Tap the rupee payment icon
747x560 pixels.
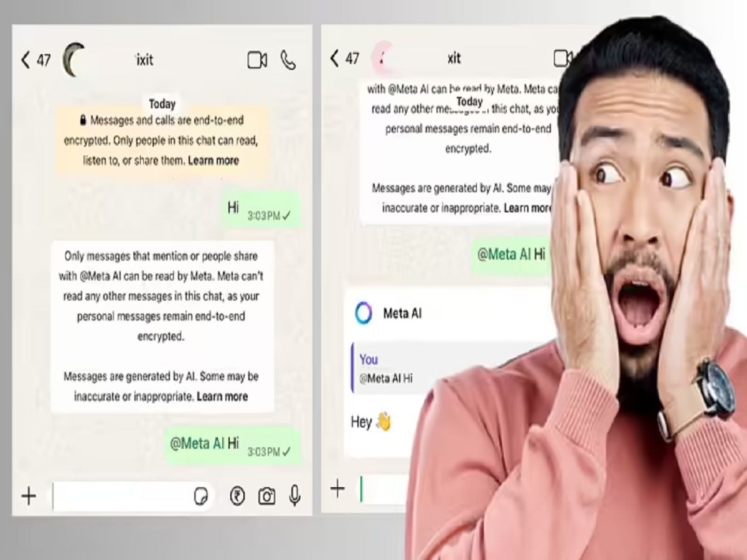pos(237,496)
